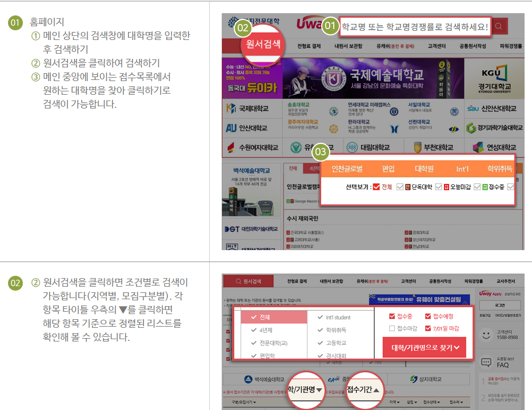
Task: Click the 회원가입 link
Action: coord(485,315)
